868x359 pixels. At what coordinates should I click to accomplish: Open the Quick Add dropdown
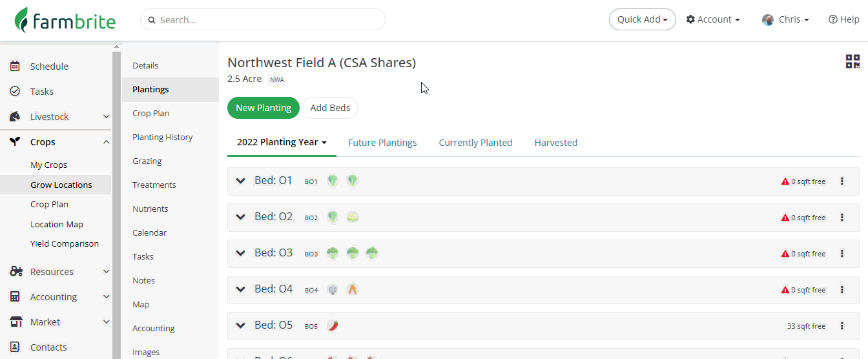click(x=642, y=19)
